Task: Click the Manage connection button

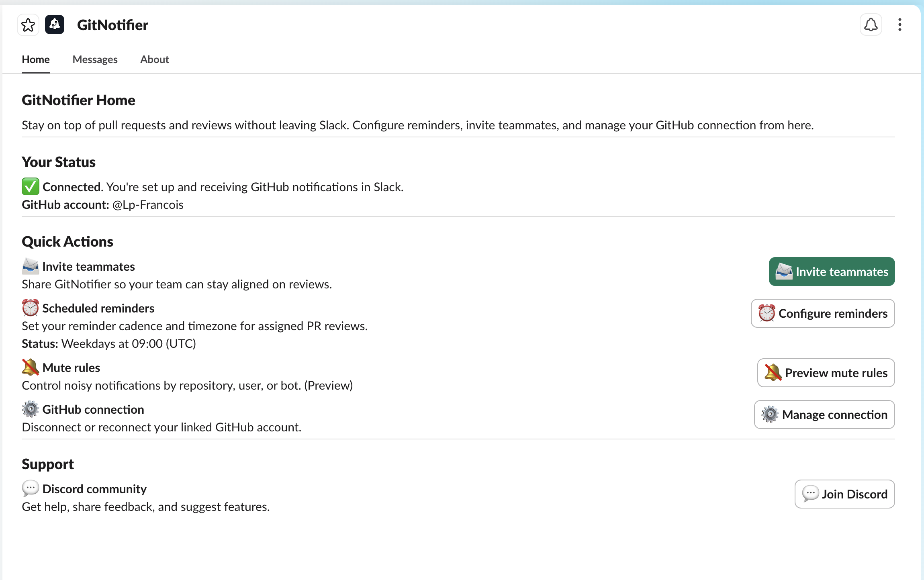Action: (824, 415)
